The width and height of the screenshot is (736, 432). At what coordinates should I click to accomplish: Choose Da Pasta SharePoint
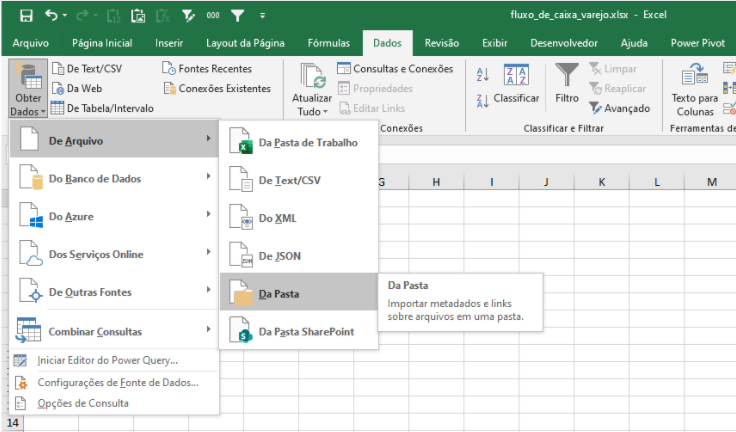[299, 332]
